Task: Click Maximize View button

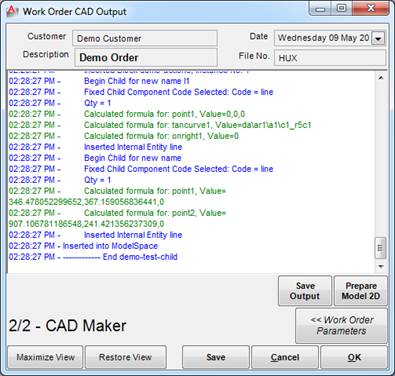Action: click(x=45, y=357)
